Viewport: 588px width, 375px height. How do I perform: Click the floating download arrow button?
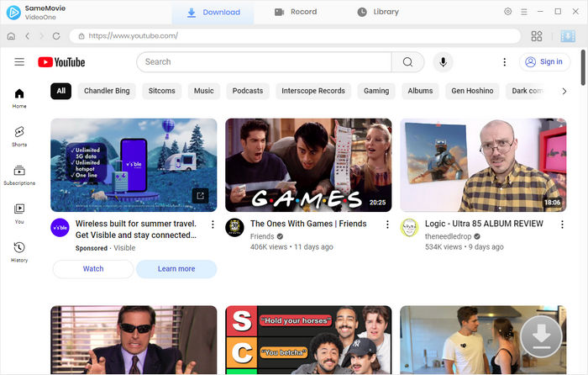tap(541, 338)
